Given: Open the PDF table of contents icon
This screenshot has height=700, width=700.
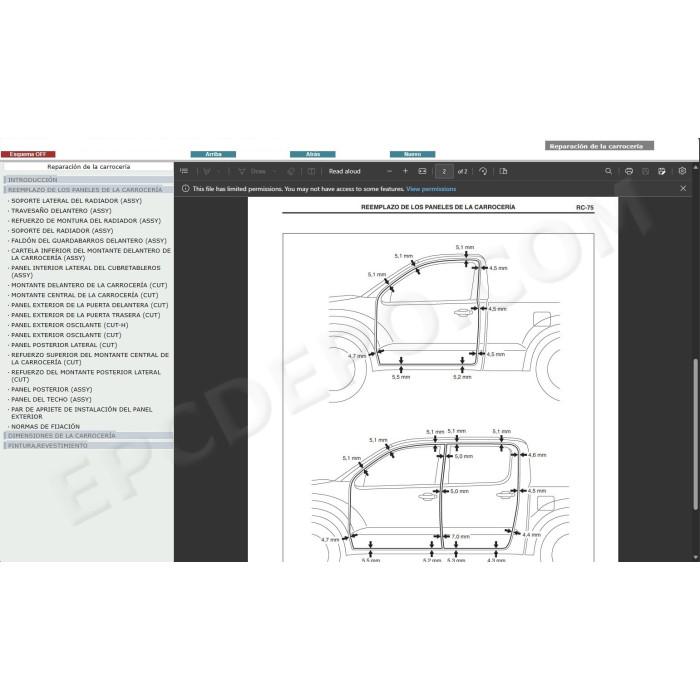Looking at the screenshot, I should (x=184, y=171).
